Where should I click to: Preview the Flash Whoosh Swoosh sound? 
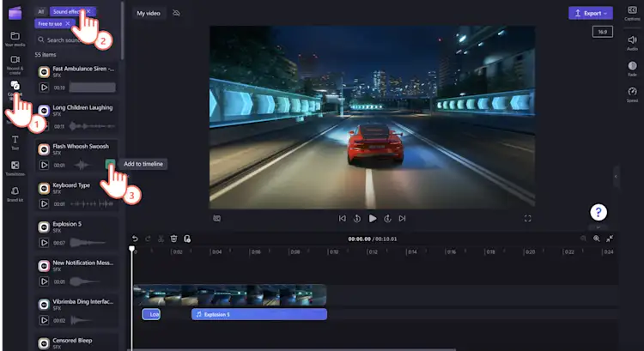(x=44, y=165)
